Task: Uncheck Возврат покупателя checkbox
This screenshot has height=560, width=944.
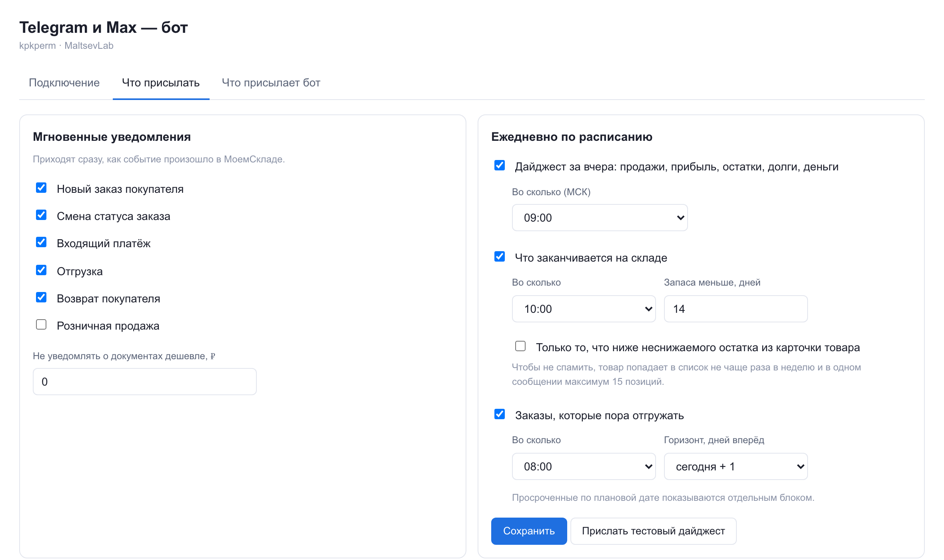Action: click(x=41, y=298)
